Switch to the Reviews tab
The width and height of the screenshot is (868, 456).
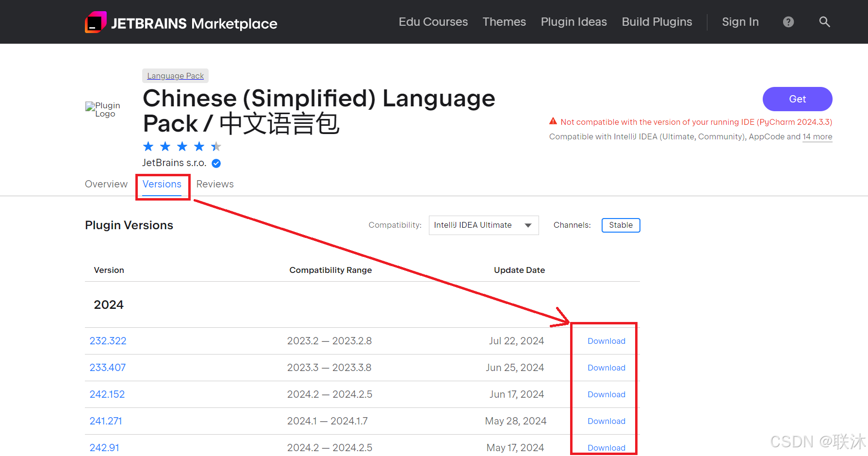pos(215,184)
